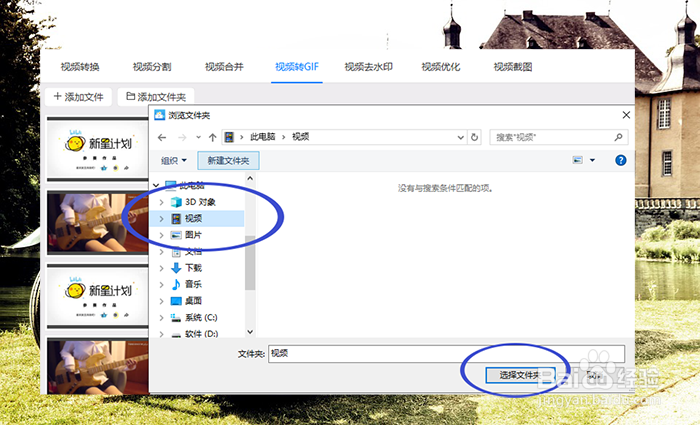Select the 视频 folder in the tree
Viewport: 700px width, 425px height.
click(194, 218)
